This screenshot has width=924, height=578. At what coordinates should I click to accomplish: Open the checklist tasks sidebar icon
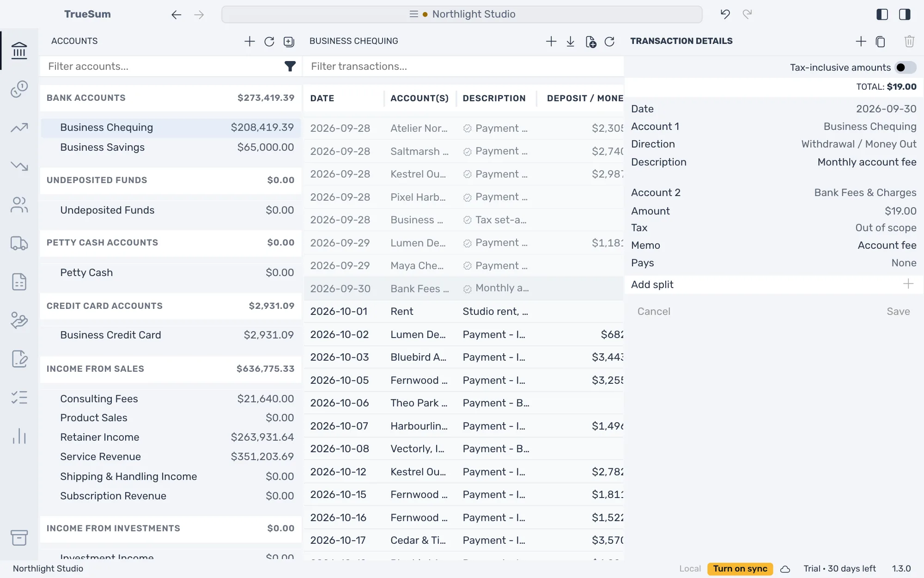point(19,398)
